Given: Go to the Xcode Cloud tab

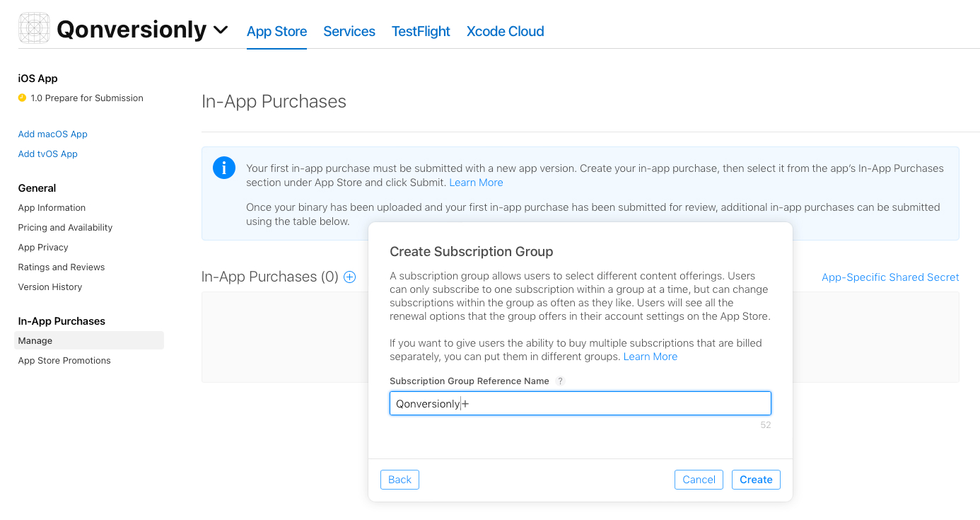Looking at the screenshot, I should 505,31.
